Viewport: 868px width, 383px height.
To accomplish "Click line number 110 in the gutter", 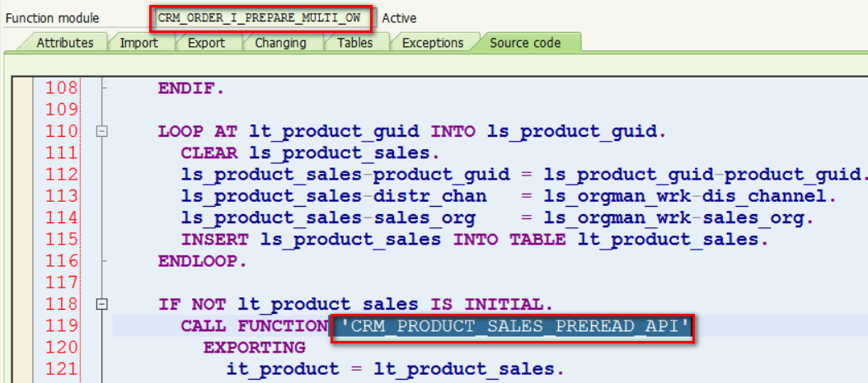I will [62, 132].
